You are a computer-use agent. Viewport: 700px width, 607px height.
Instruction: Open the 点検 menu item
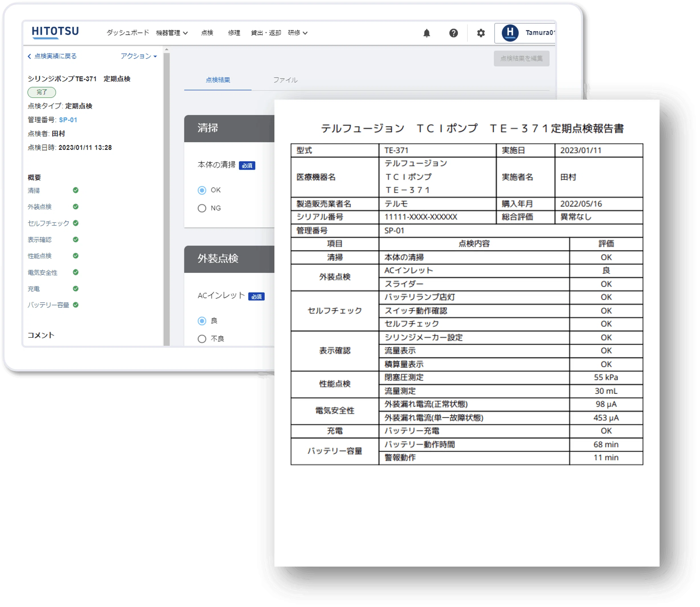pos(207,33)
